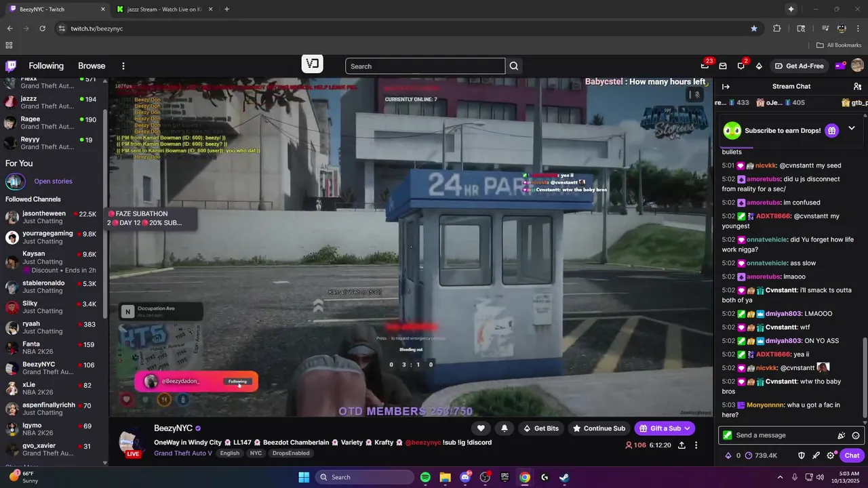Open the Following page
This screenshot has width=868, height=488.
46,66
